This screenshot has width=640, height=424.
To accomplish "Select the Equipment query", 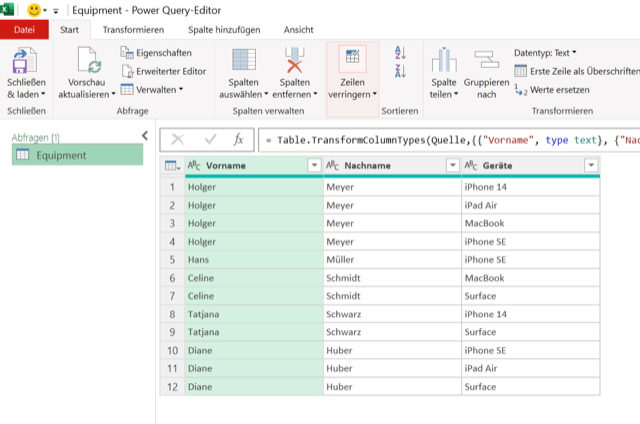I will [x=78, y=155].
